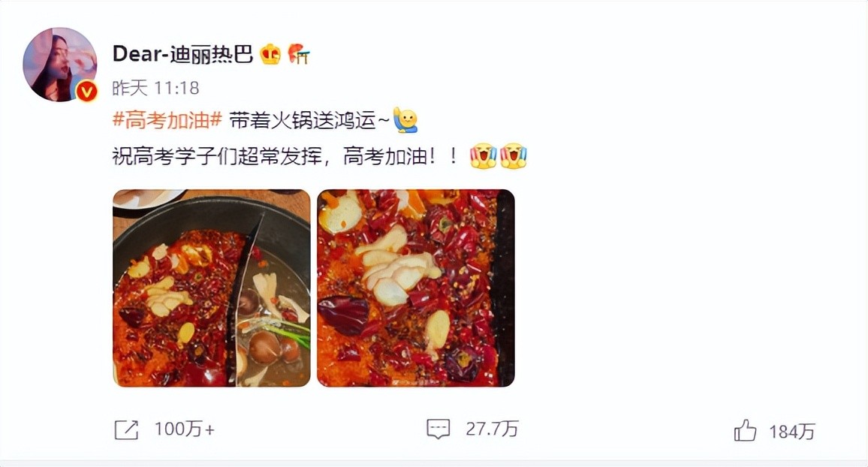Click the orange verified V badge

[x=86, y=92]
